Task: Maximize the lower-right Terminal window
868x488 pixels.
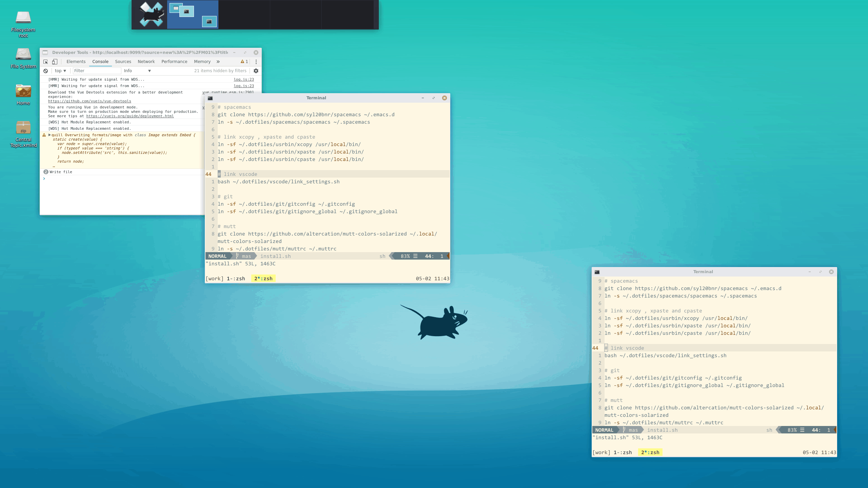Action: tap(821, 272)
